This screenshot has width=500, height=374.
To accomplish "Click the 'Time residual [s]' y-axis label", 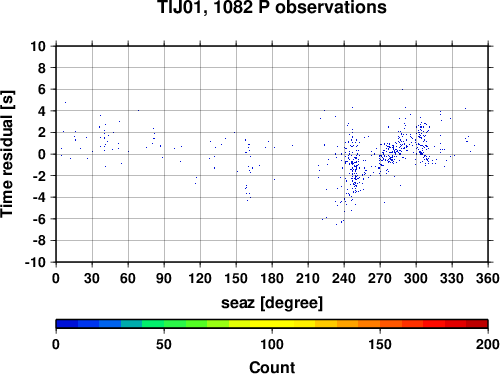I will click(7, 154).
